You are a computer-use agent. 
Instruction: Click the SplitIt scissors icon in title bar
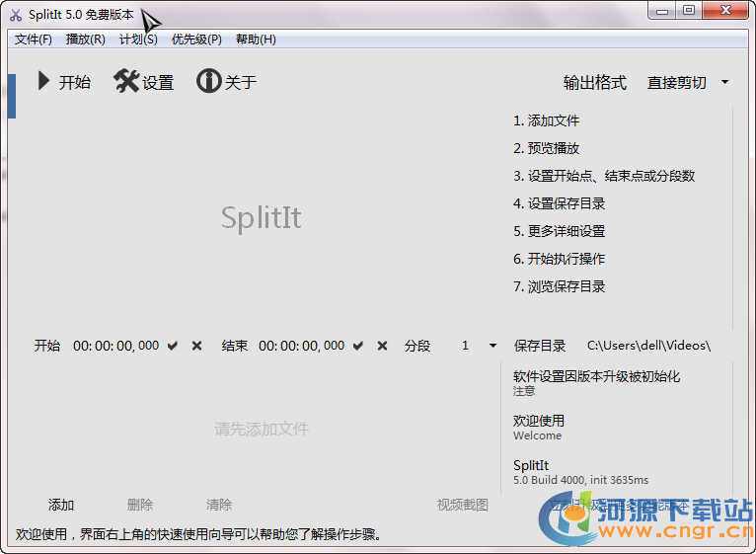pos(16,15)
